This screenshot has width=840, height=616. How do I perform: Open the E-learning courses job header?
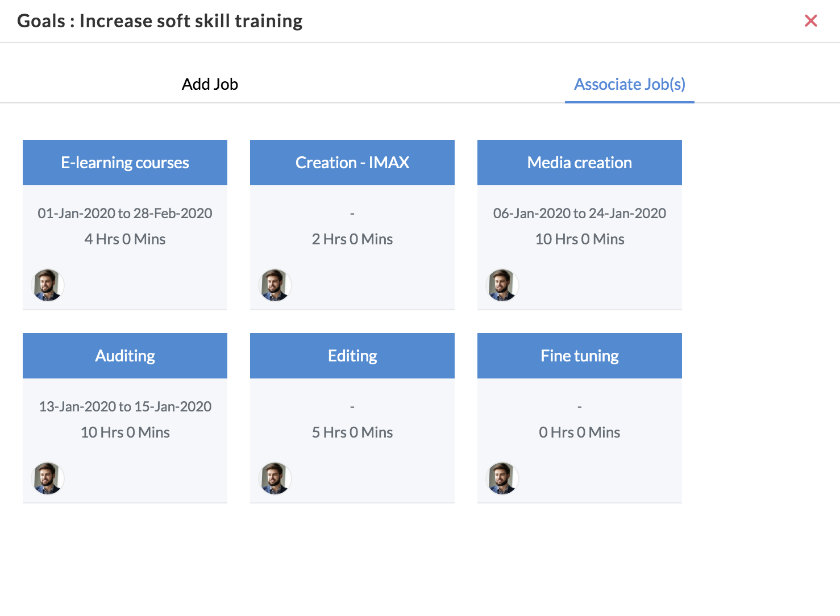(125, 163)
